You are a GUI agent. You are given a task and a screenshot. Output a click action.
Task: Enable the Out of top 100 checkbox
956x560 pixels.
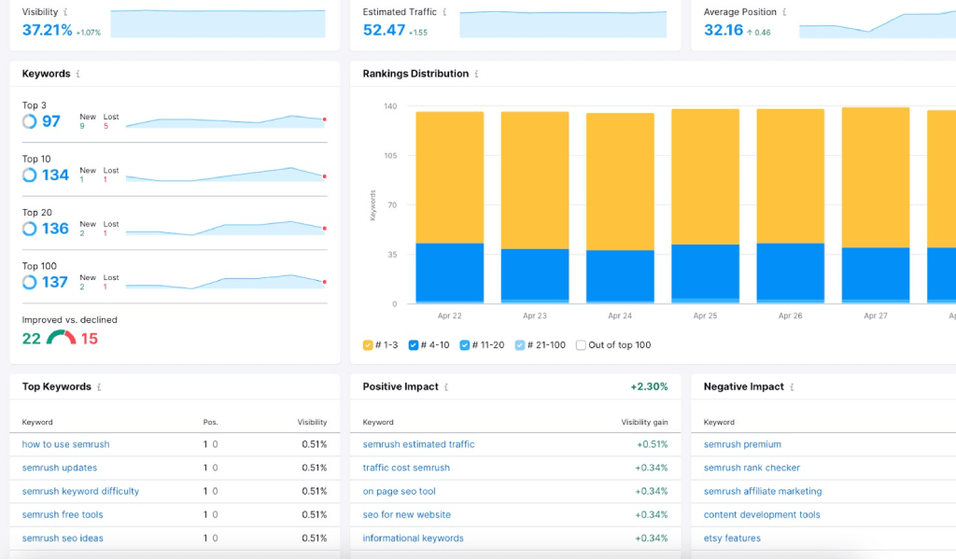[x=581, y=345]
